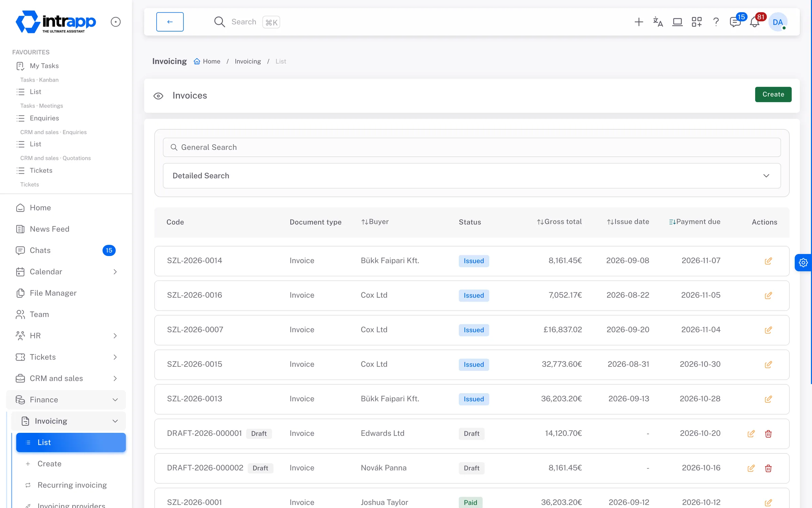Delete draft DRAFT-2026-000002
The height and width of the screenshot is (508, 812).
coord(768,468)
